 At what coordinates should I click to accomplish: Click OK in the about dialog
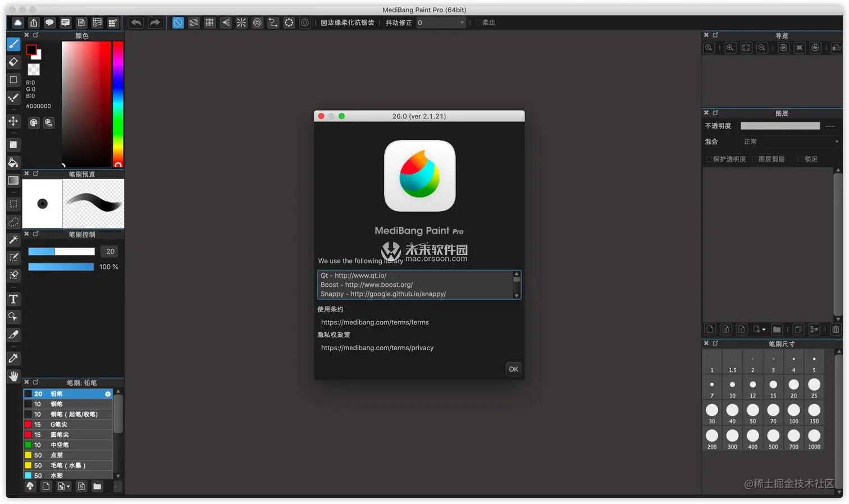click(x=513, y=369)
